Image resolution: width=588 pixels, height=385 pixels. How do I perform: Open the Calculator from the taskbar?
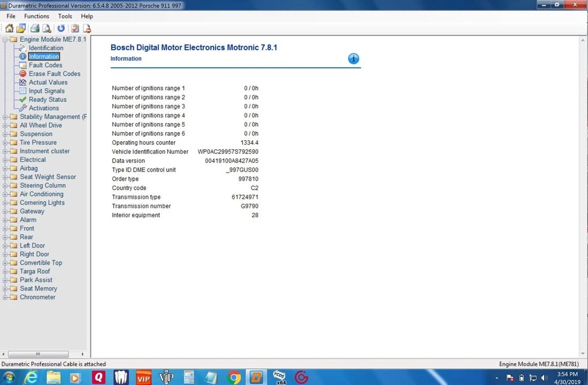[x=189, y=377]
